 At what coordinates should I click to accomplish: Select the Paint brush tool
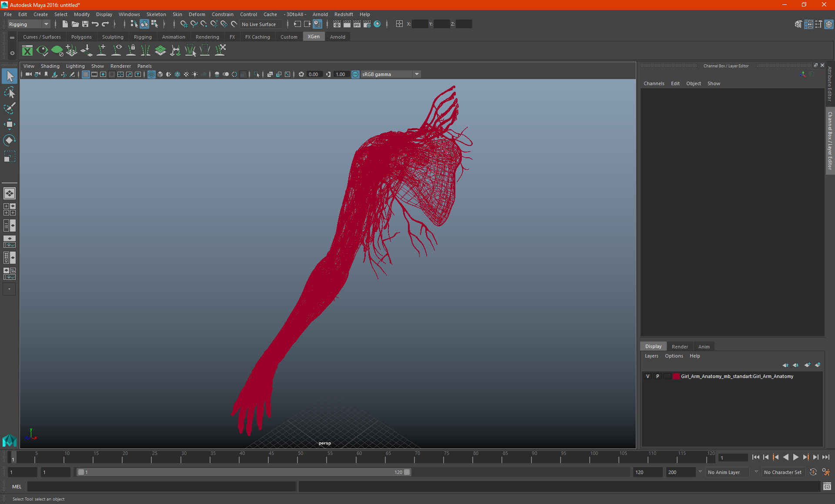point(9,107)
